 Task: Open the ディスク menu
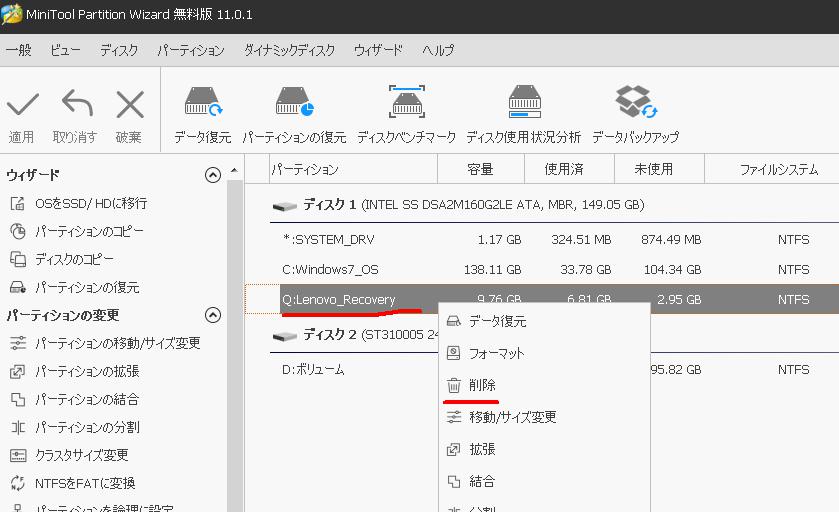[x=119, y=50]
